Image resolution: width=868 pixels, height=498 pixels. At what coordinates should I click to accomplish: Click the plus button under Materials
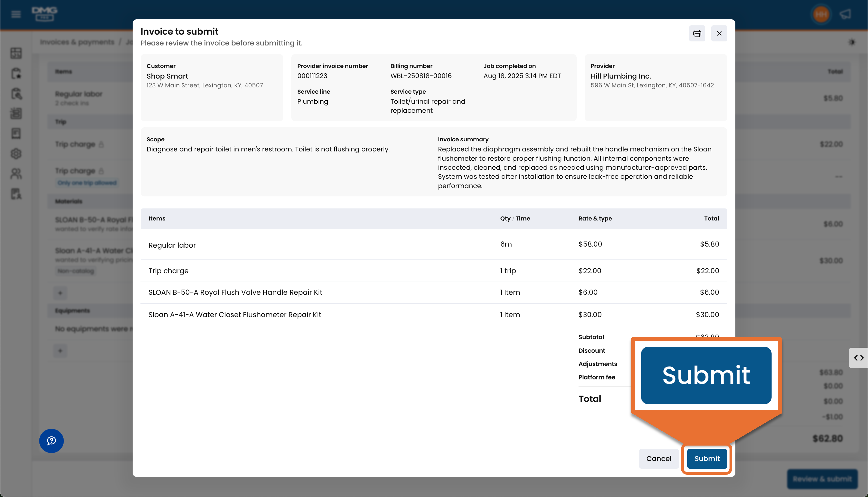(x=60, y=293)
